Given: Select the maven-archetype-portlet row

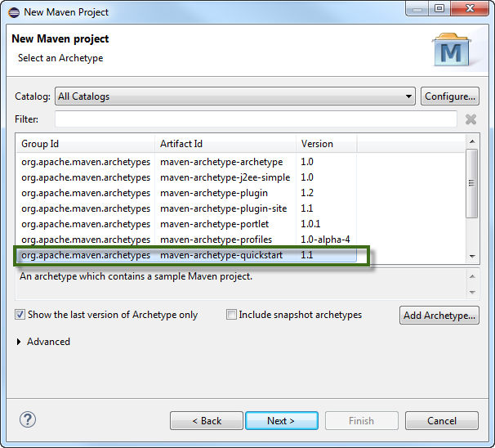Looking at the screenshot, I should [x=186, y=224].
